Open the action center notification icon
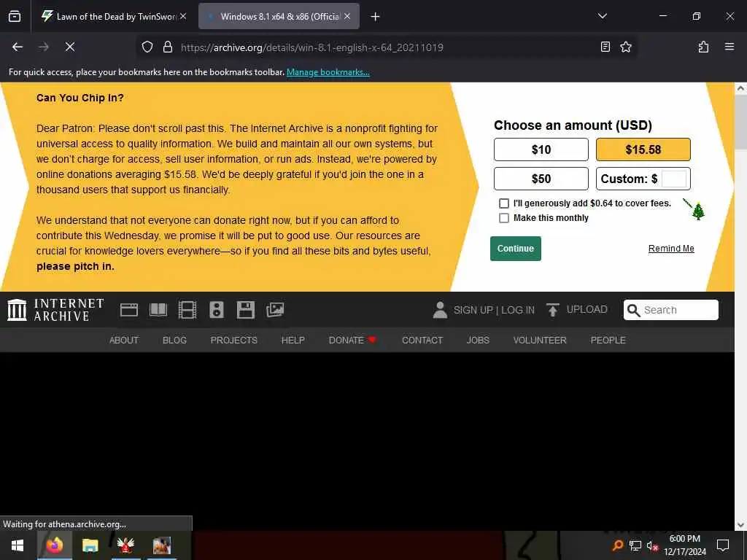The image size is (747, 560). click(723, 545)
